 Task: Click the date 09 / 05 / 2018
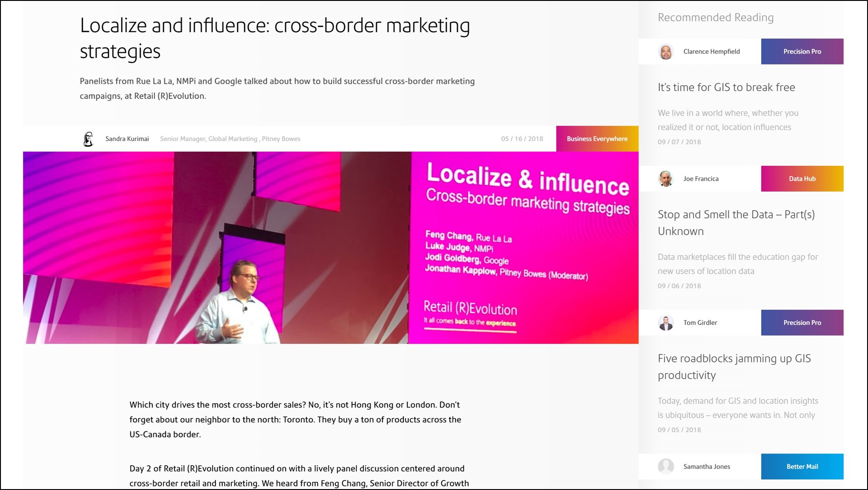click(x=679, y=430)
